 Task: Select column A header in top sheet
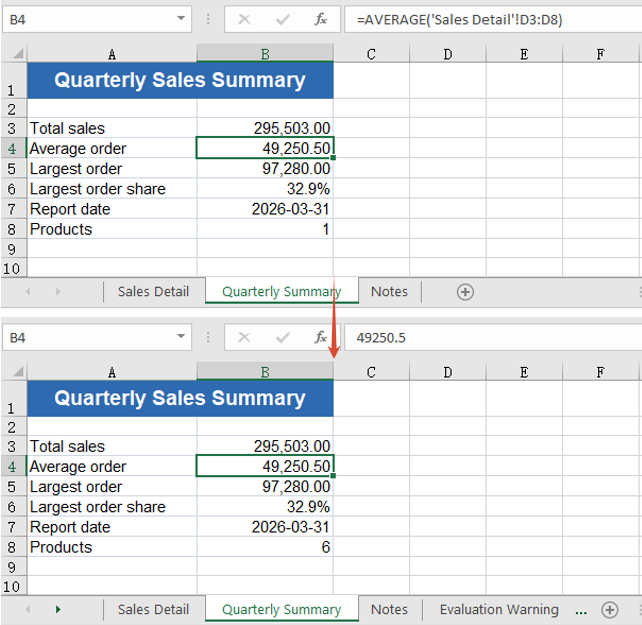coord(112,54)
